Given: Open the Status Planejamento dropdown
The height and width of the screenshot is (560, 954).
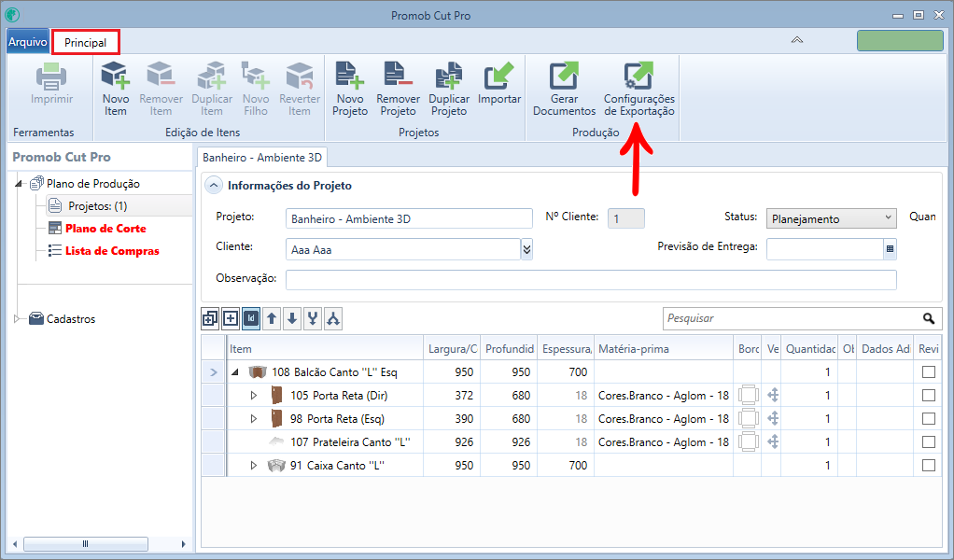Looking at the screenshot, I should [x=831, y=219].
